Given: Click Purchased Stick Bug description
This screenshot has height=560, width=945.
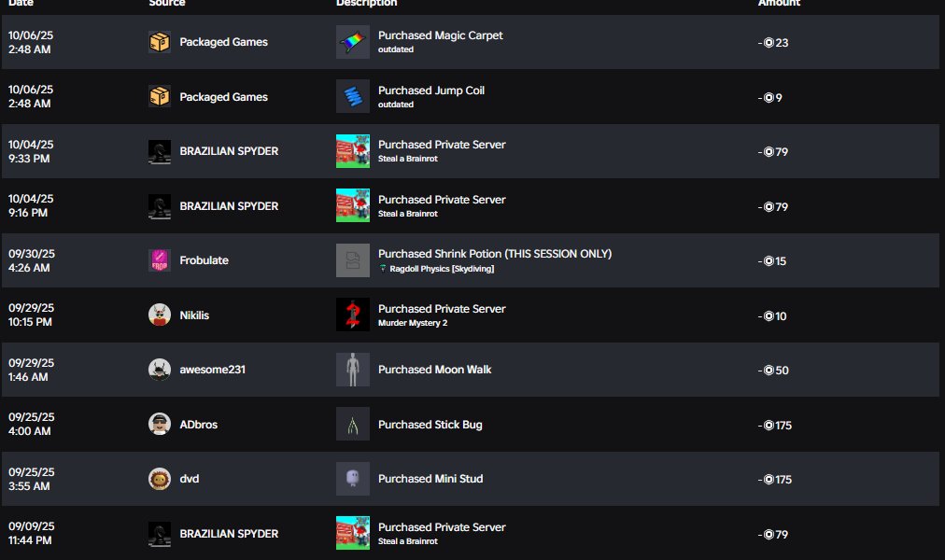Looking at the screenshot, I should click(430, 425).
